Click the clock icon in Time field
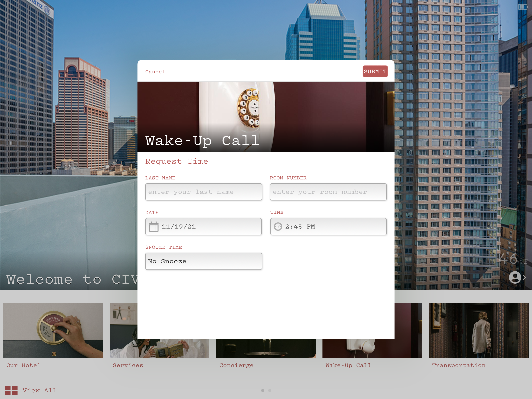532x399 pixels. (x=278, y=227)
